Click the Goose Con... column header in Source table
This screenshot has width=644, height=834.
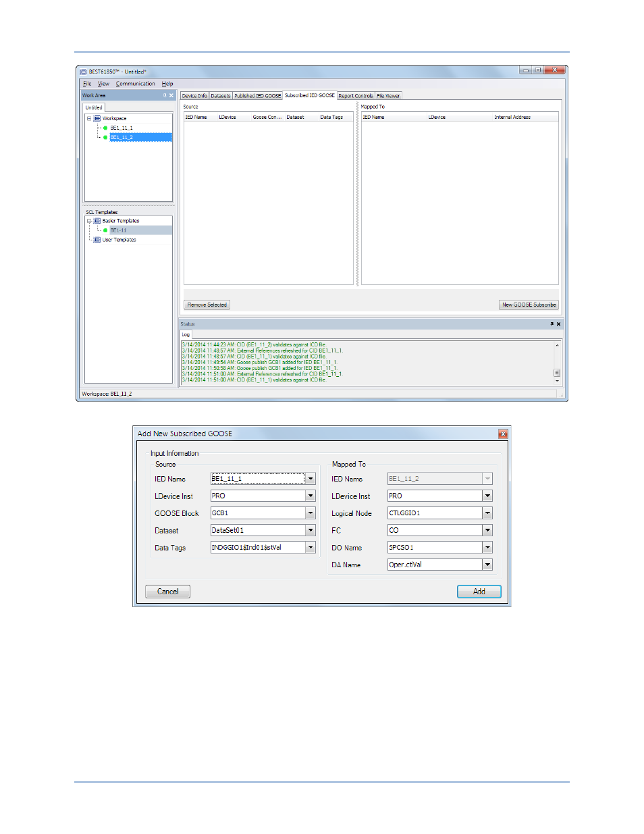(267, 117)
